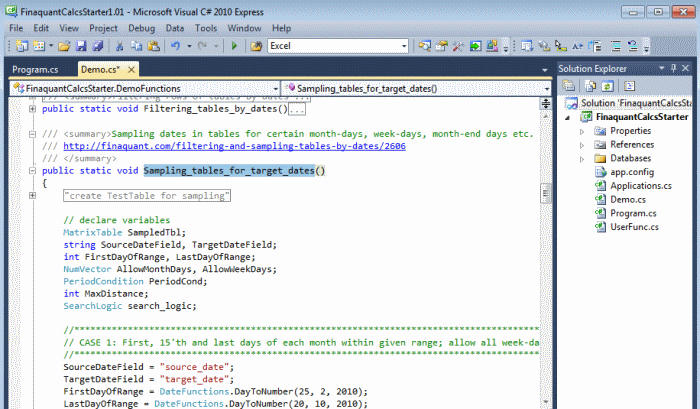Cut selection with the scissors icon

[x=120, y=46]
